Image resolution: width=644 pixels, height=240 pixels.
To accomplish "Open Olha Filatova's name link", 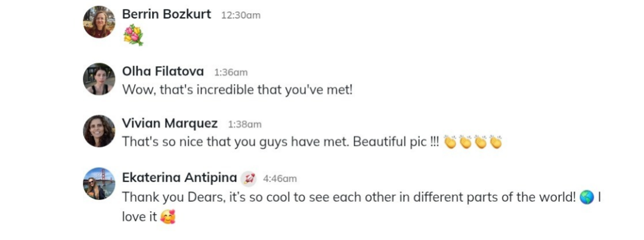I will pos(163,72).
